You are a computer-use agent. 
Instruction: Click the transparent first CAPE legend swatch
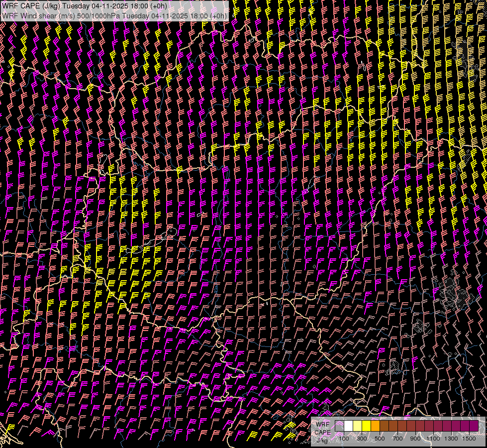click(x=339, y=426)
